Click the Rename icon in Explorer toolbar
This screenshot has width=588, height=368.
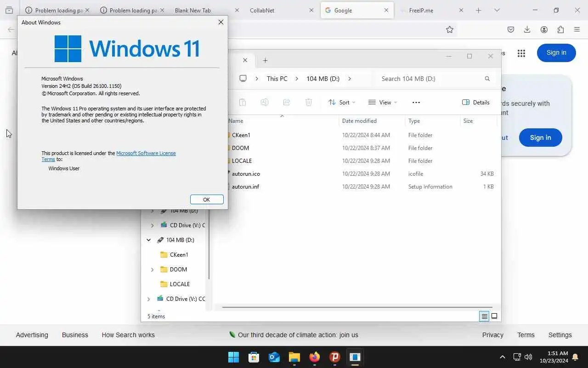tap(265, 102)
